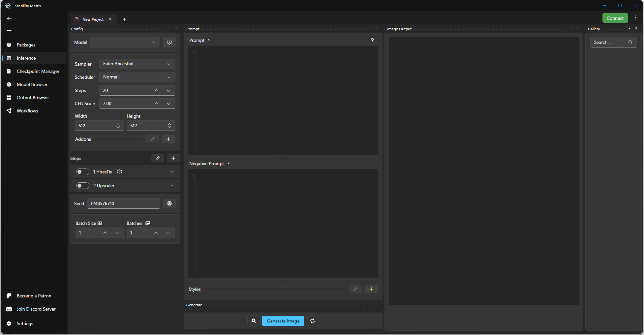Open the Workflows page
The height and width of the screenshot is (335, 644).
[34, 111]
